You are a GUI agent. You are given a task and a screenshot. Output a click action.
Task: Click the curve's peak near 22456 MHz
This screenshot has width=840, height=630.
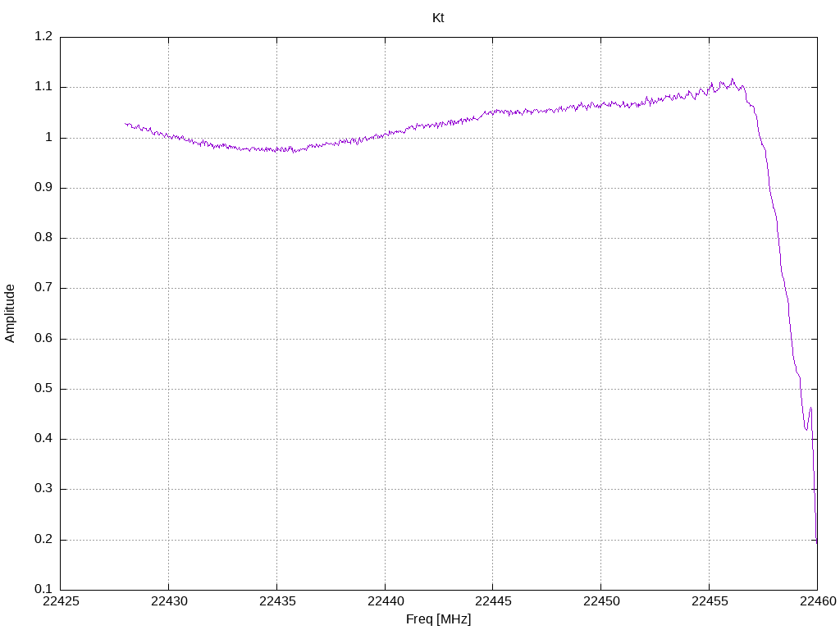pyautogui.click(x=733, y=80)
